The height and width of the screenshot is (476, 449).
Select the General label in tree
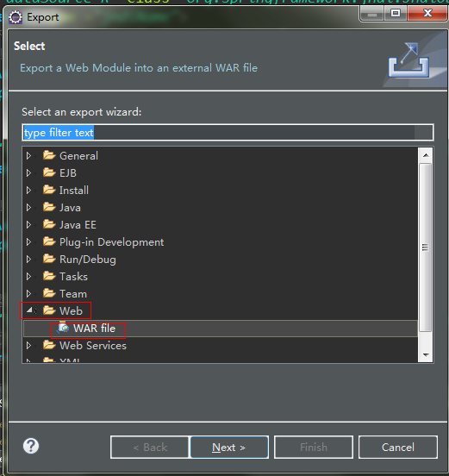click(79, 156)
